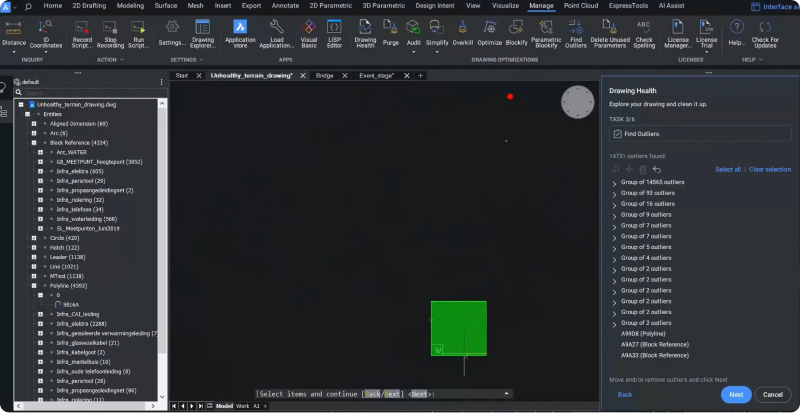Open the Annotate ribbon tab
The width and height of the screenshot is (800, 413).
pos(286,6)
